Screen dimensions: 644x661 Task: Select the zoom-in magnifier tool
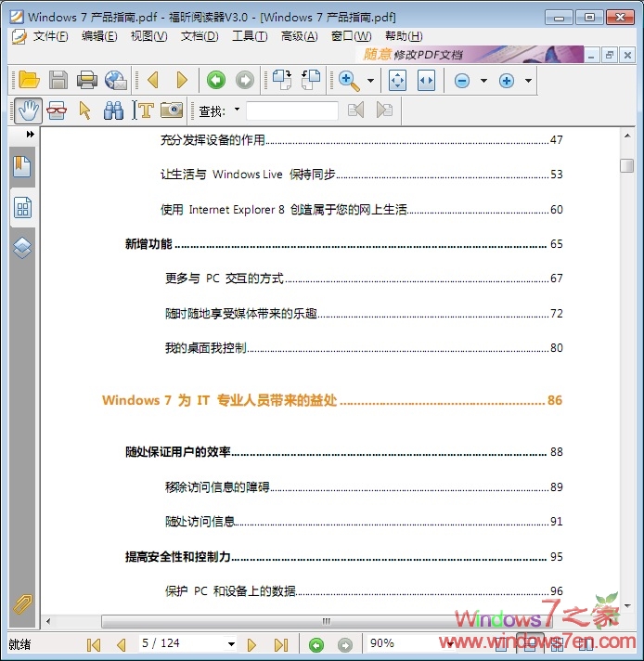coord(350,81)
